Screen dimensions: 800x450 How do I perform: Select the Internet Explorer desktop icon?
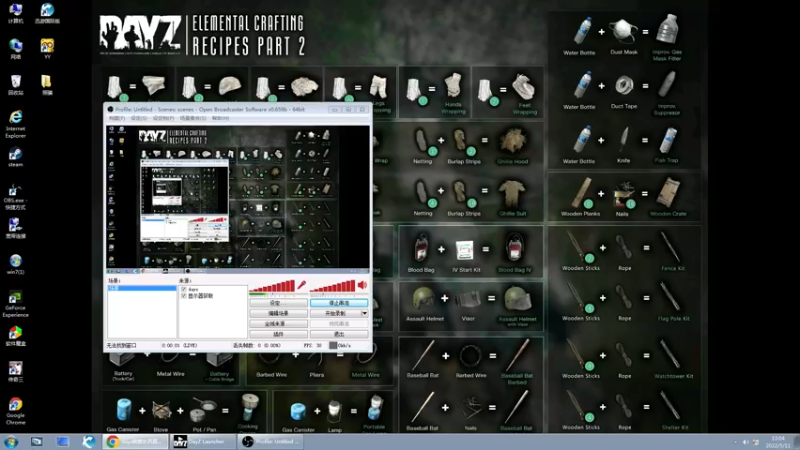[x=16, y=124]
